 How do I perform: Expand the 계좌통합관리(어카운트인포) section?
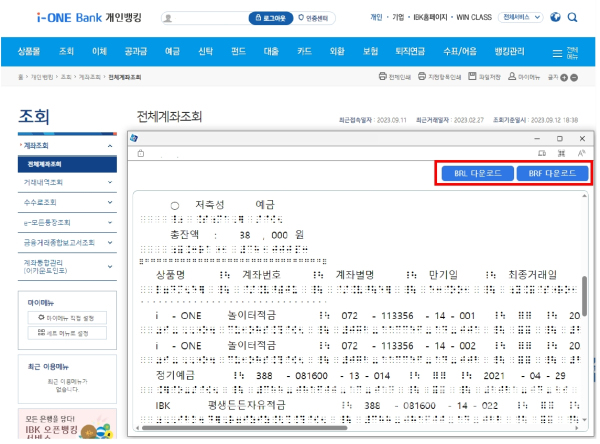click(110, 266)
